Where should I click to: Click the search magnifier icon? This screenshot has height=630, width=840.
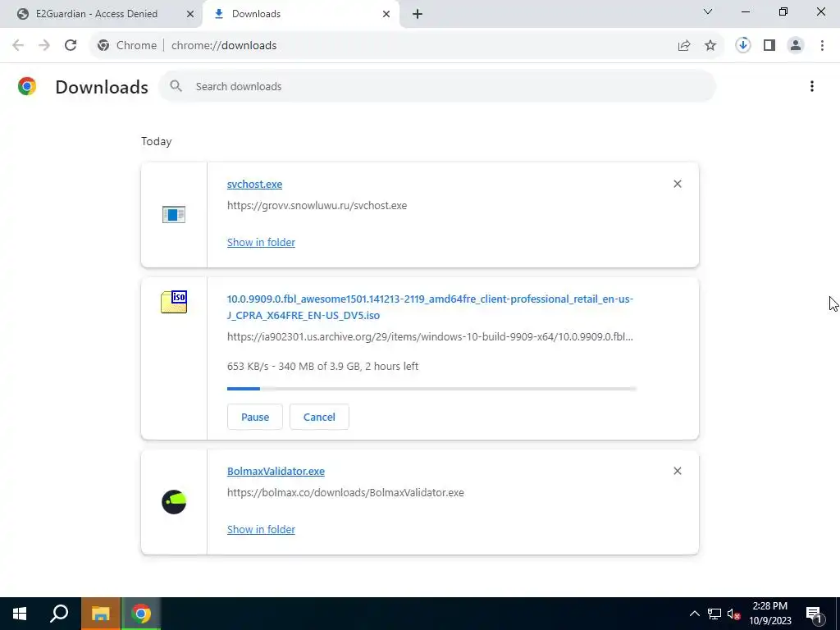[176, 85]
